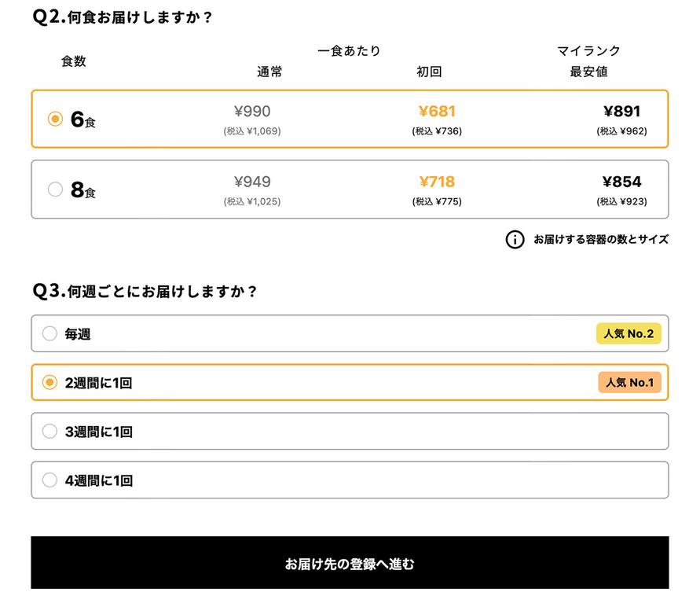Image resolution: width=700 pixels, height=603 pixels.
Task: Click the 8食 plan label text
Action: click(82, 190)
